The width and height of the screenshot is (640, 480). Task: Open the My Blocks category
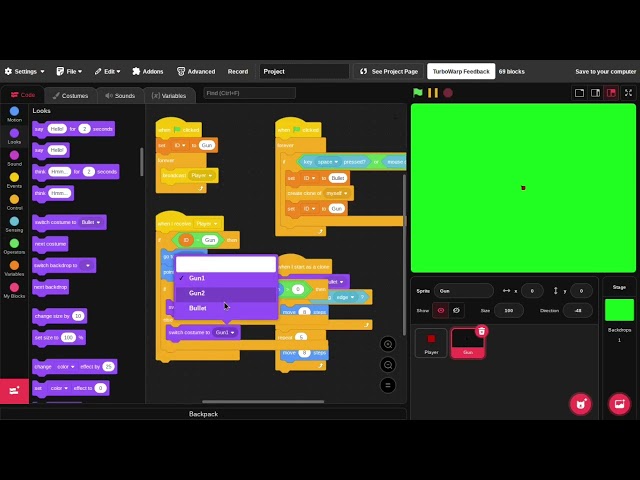14,291
